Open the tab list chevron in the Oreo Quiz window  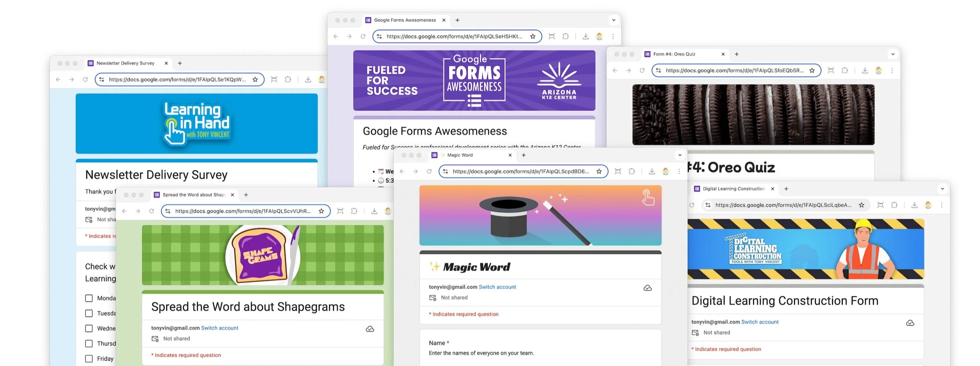[x=893, y=54]
